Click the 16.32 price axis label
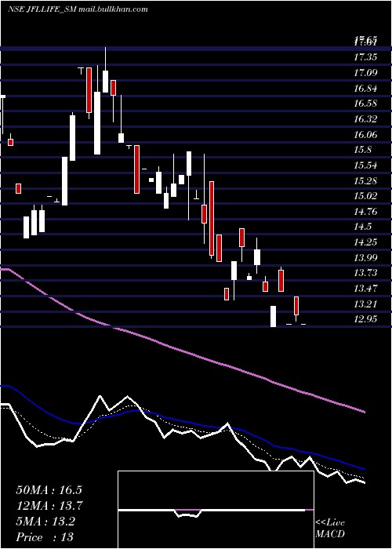Screen dimensions: 392x549 point(365,119)
